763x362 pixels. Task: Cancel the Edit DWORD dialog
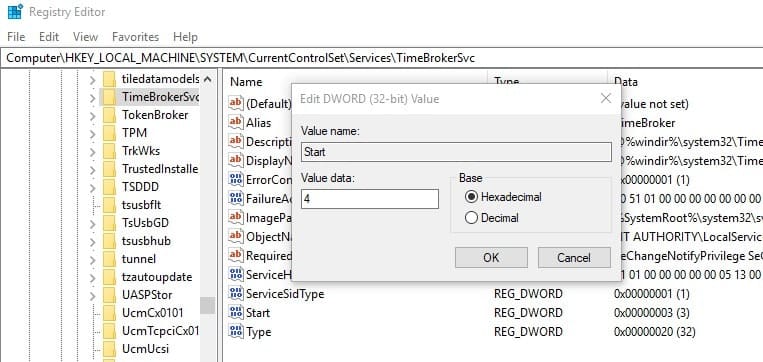coord(574,257)
